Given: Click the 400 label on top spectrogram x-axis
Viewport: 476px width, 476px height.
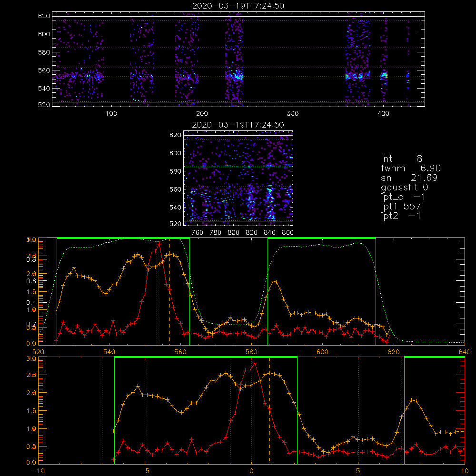Looking at the screenshot, I should (x=383, y=113).
